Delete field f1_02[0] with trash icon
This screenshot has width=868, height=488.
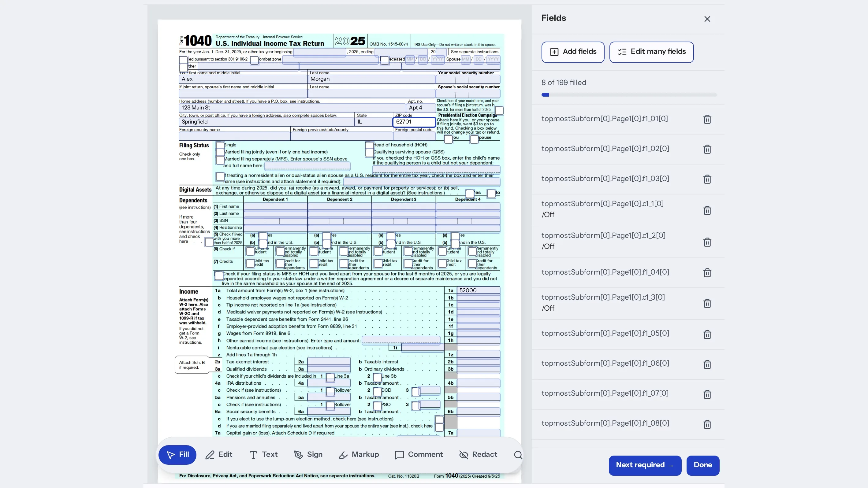pyautogui.click(x=707, y=149)
